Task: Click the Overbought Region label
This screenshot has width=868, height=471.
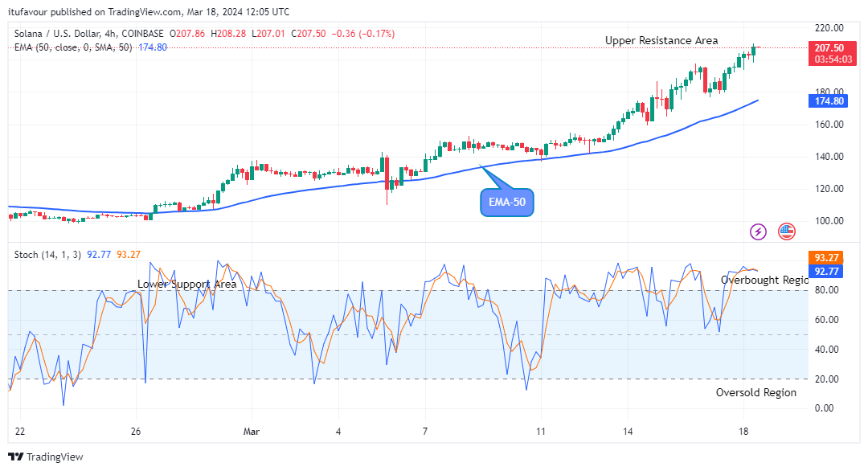Action: [x=764, y=280]
